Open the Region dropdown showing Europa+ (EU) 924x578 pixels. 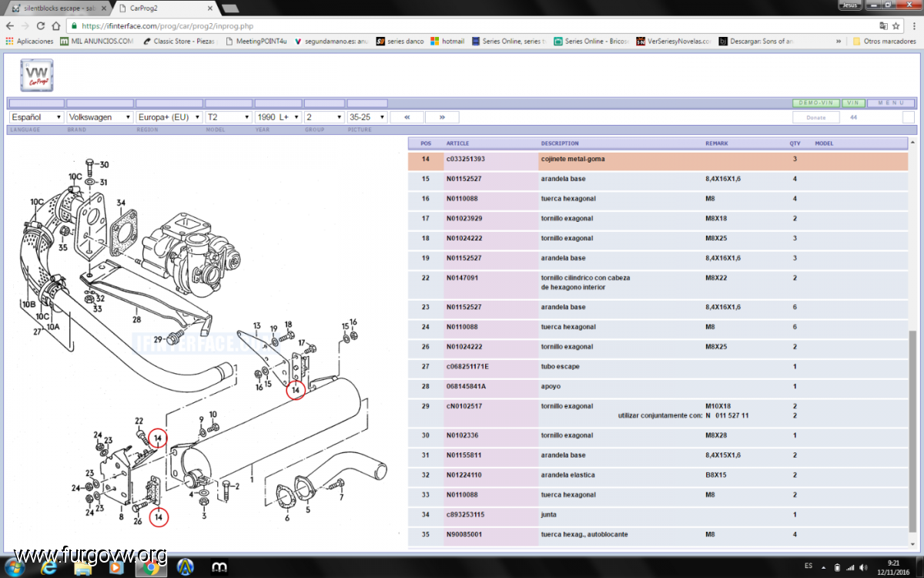169,117
